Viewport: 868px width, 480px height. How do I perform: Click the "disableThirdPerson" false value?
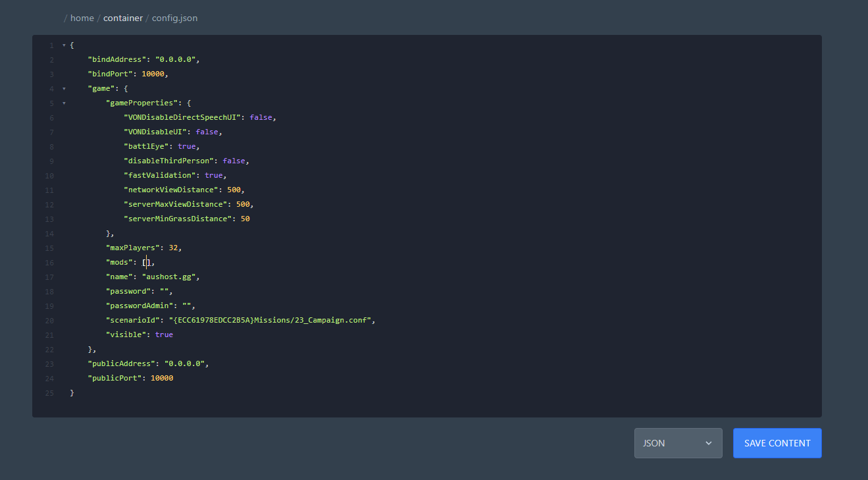pyautogui.click(x=234, y=161)
